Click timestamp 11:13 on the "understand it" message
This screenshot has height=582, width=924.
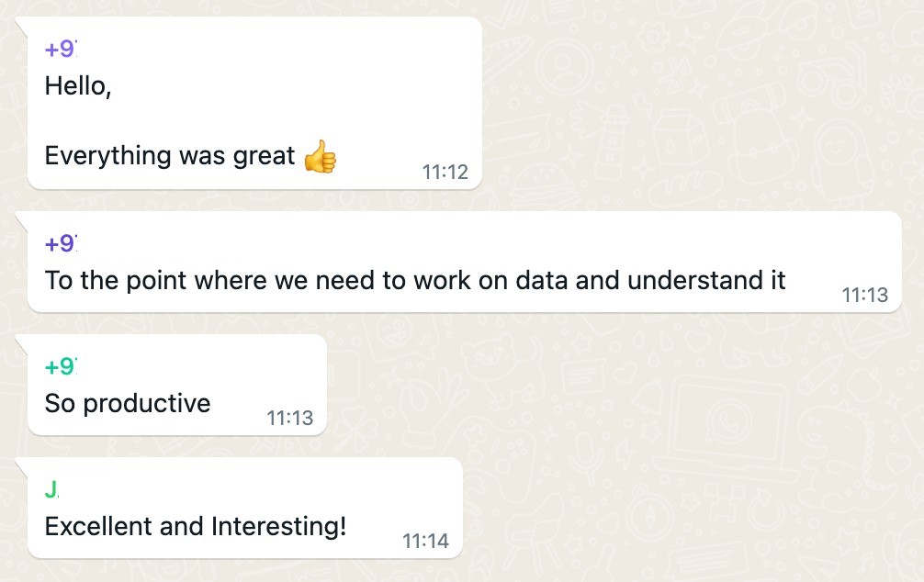865,295
